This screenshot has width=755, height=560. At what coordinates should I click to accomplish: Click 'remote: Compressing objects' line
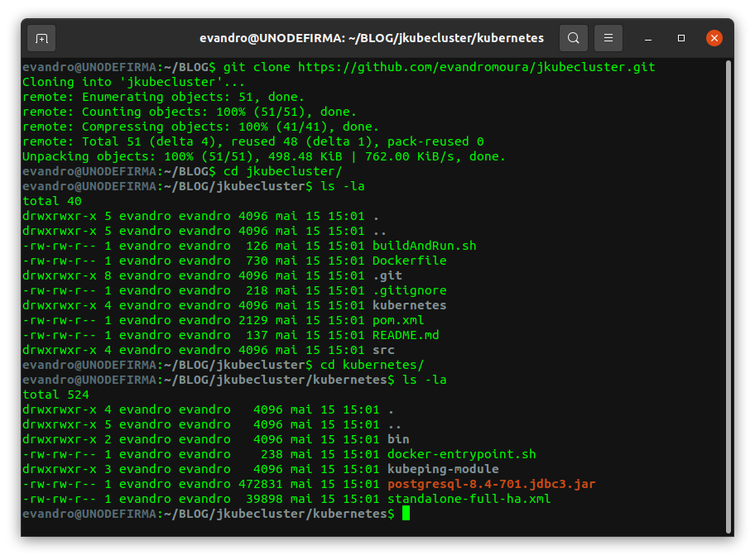tap(200, 127)
